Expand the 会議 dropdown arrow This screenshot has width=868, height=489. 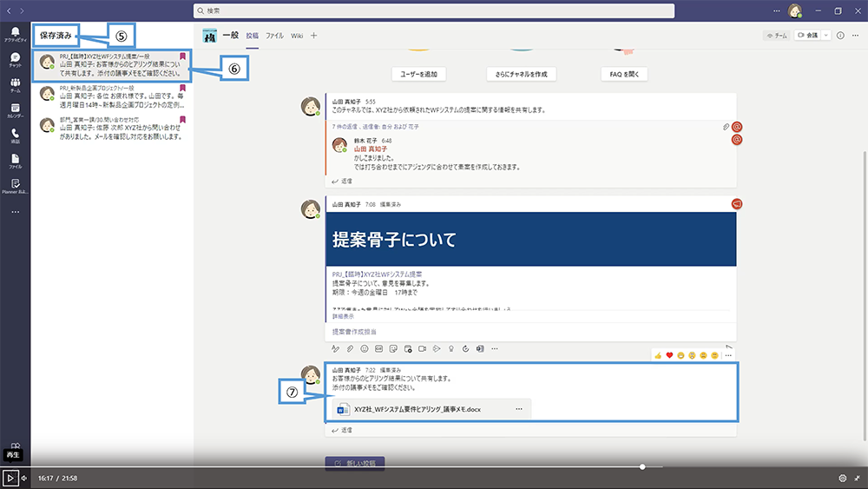pos(825,36)
